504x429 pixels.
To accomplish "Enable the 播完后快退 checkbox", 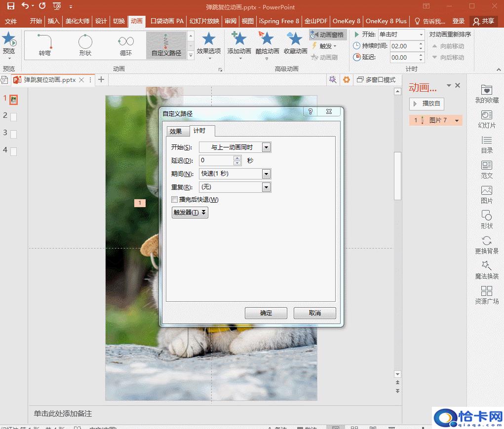I will [174, 200].
